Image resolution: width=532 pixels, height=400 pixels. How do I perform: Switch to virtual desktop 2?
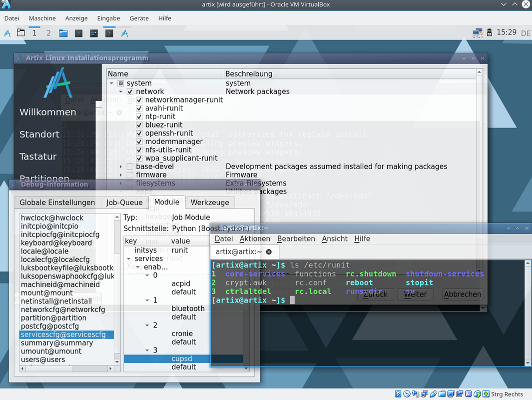point(48,33)
